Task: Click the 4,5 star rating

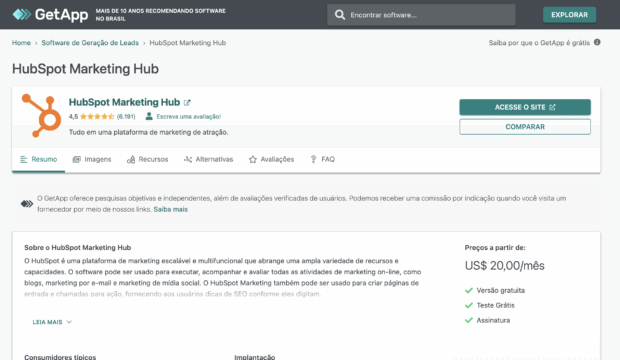Action: pos(92,116)
